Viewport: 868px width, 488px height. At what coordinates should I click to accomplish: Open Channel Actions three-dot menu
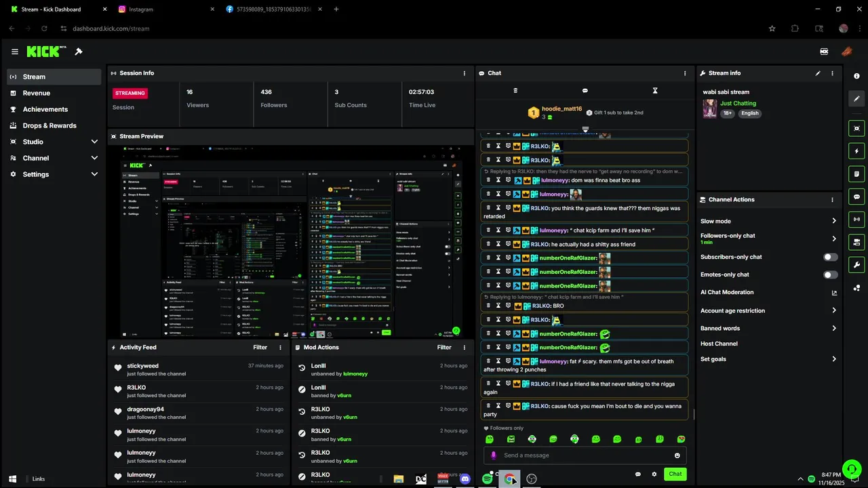point(832,200)
